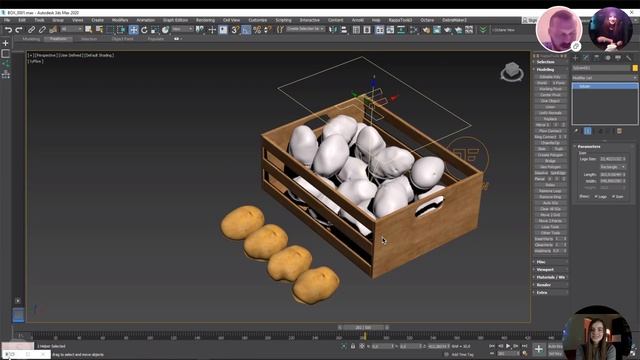Open the Modify tab in command panel
Image resolution: width=640 pixels, height=360 pixels.
(x=586, y=58)
